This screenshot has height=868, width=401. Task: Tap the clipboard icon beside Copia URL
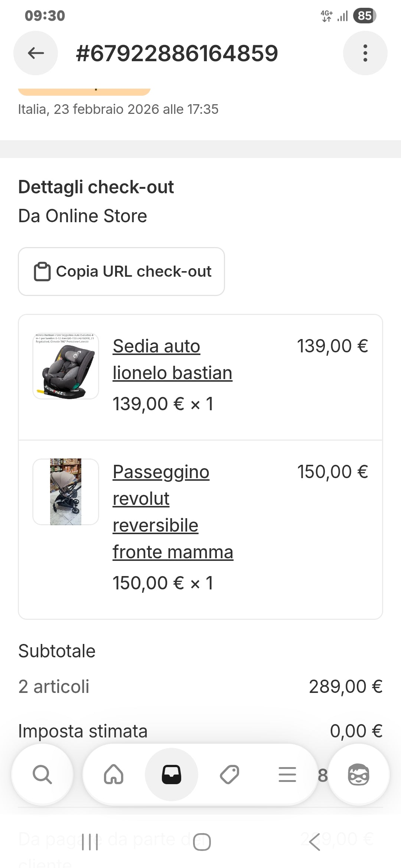[42, 271]
